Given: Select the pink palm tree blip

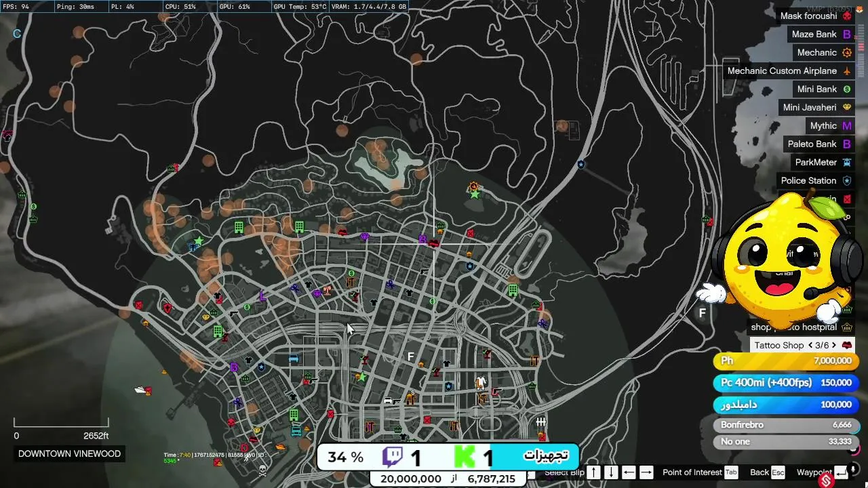Looking at the screenshot, I should (x=328, y=290).
